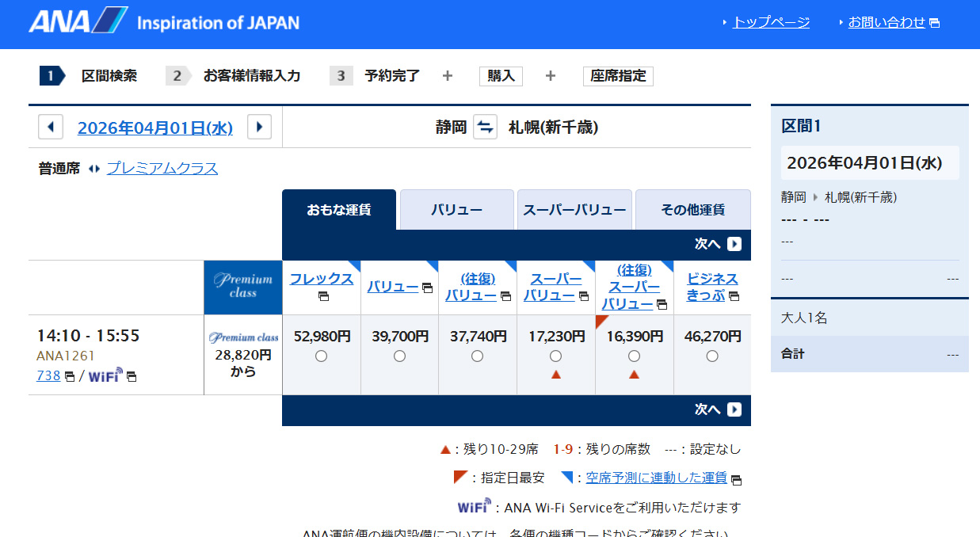The height and width of the screenshot is (537, 980).
Task: Select the 52,980 yen Flex fare radio
Action: [321, 356]
